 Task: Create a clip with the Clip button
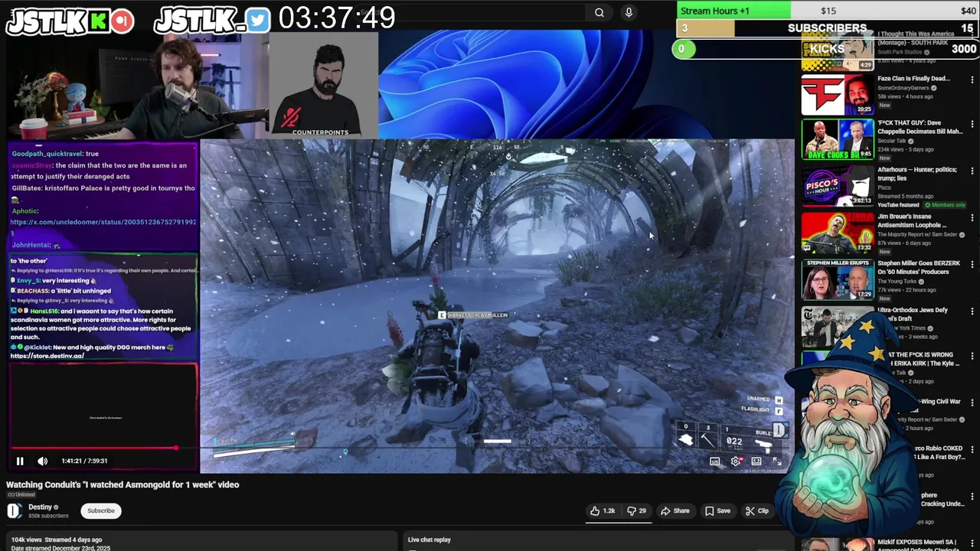coord(757,510)
